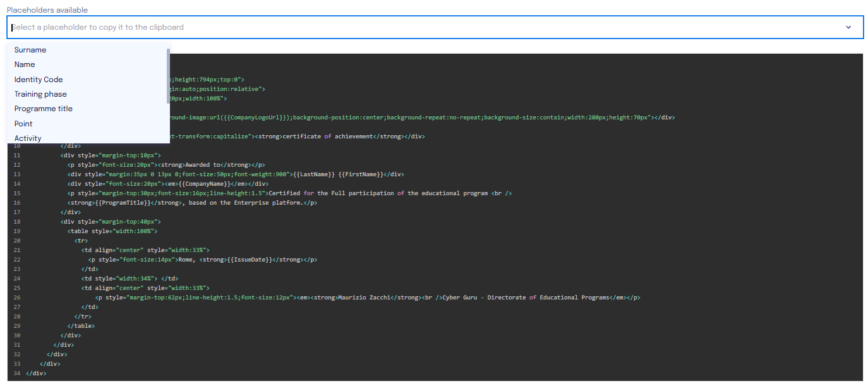Click line number 34 in the gutter
Screen dimensions: 868x386
(17, 373)
